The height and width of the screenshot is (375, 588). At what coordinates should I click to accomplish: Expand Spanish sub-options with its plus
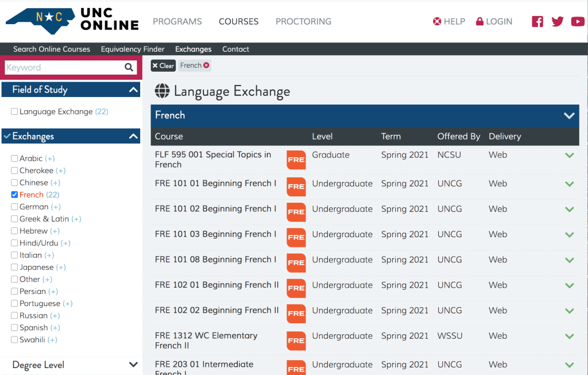pos(55,328)
